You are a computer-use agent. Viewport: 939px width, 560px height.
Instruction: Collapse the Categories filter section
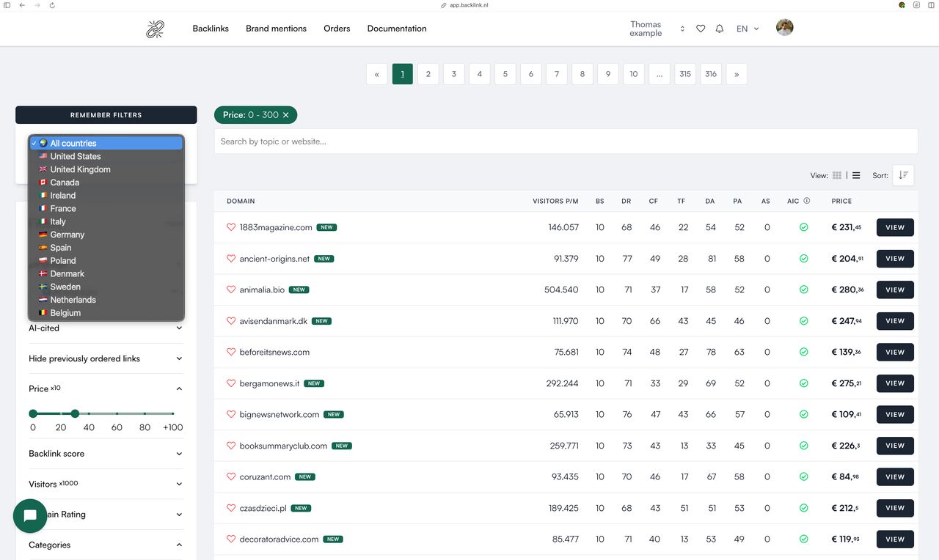pos(106,545)
